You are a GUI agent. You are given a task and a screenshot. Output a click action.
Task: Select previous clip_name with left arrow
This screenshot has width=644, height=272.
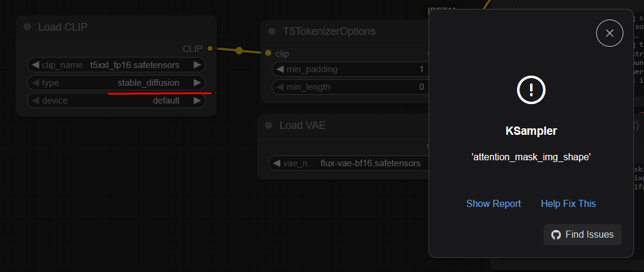35,65
